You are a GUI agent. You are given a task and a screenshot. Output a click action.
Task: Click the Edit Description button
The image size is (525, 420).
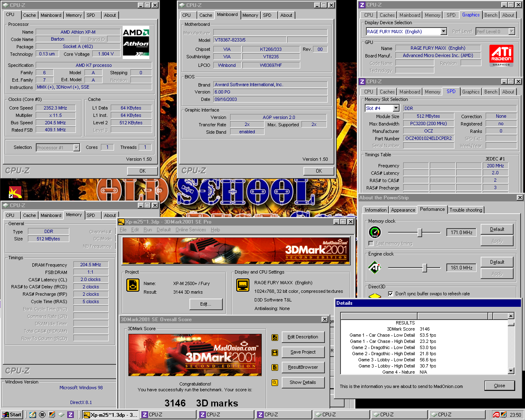point(303,337)
